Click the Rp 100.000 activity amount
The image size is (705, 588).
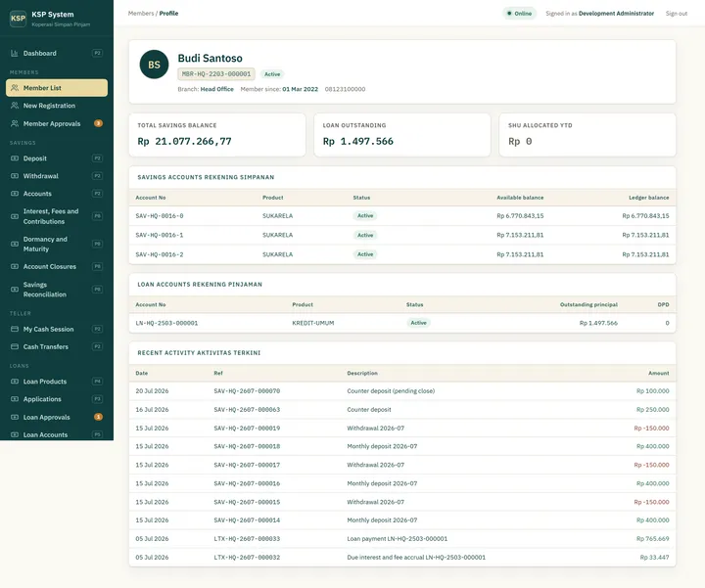pos(652,391)
